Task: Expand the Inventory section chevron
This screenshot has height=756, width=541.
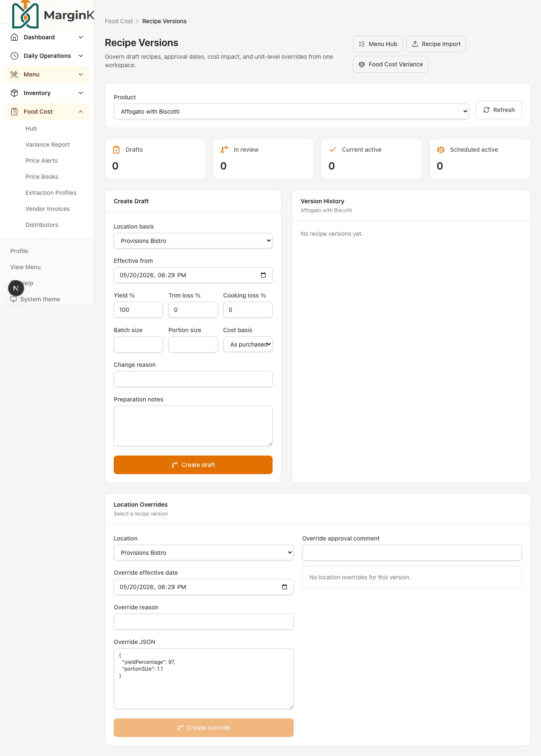Action: [81, 93]
